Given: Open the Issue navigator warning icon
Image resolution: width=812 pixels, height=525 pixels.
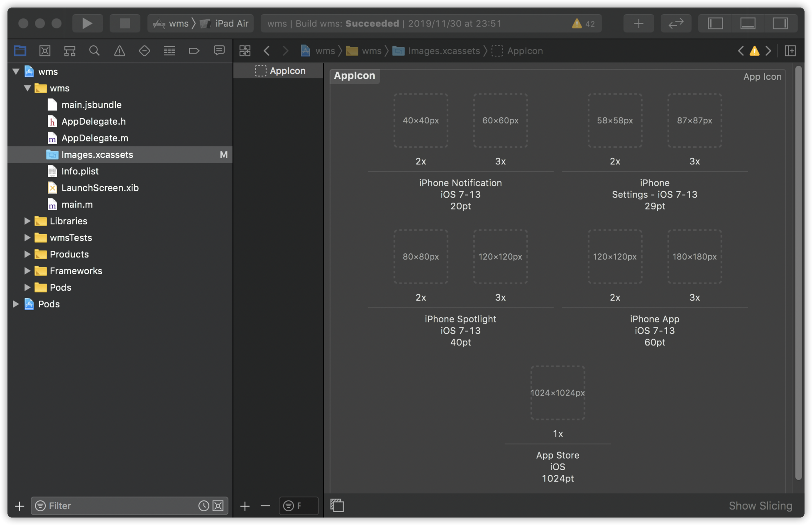Looking at the screenshot, I should coord(120,51).
